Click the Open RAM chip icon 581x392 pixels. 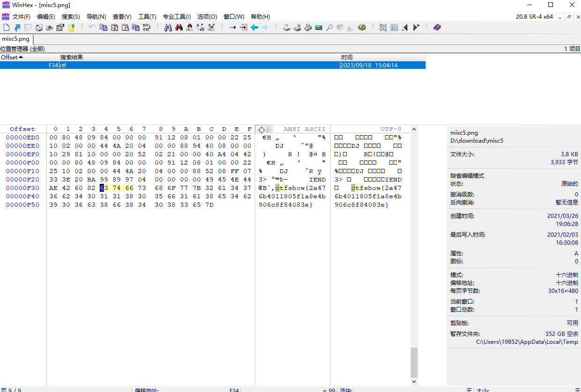(308, 28)
